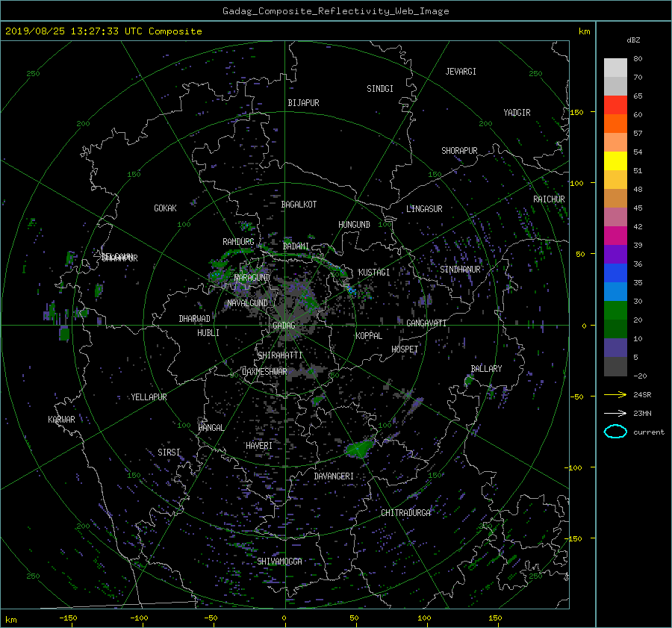This screenshot has width=672, height=628.
Task: Click the red 60-65 dBZ legend swatch
Action: point(615,105)
